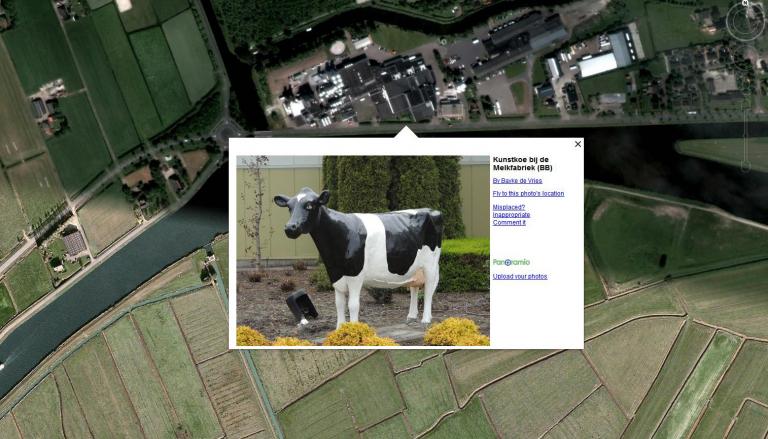Viewport: 768px width, 439px height.
Task: Click Fly to this photo's location
Action: click(x=528, y=194)
